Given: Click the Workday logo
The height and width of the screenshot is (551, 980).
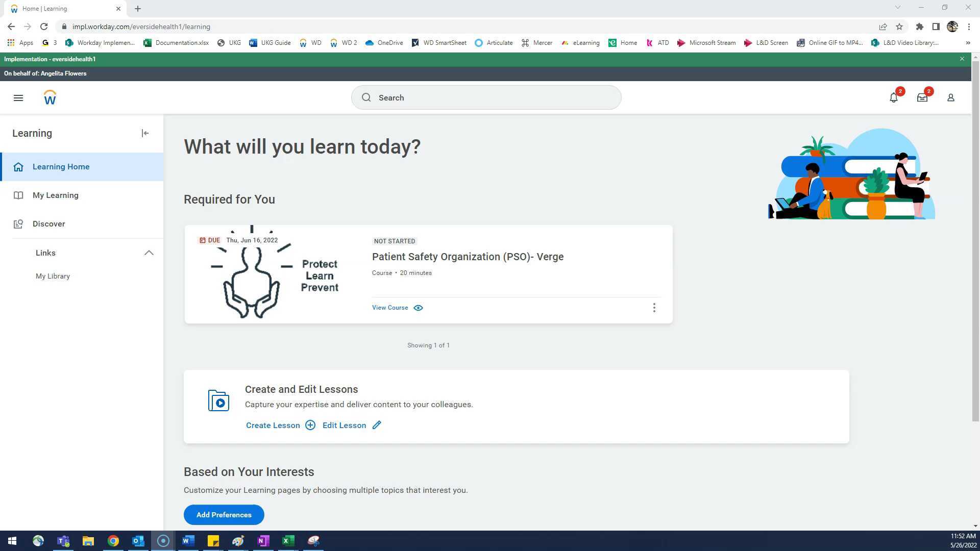Looking at the screenshot, I should tap(50, 97).
